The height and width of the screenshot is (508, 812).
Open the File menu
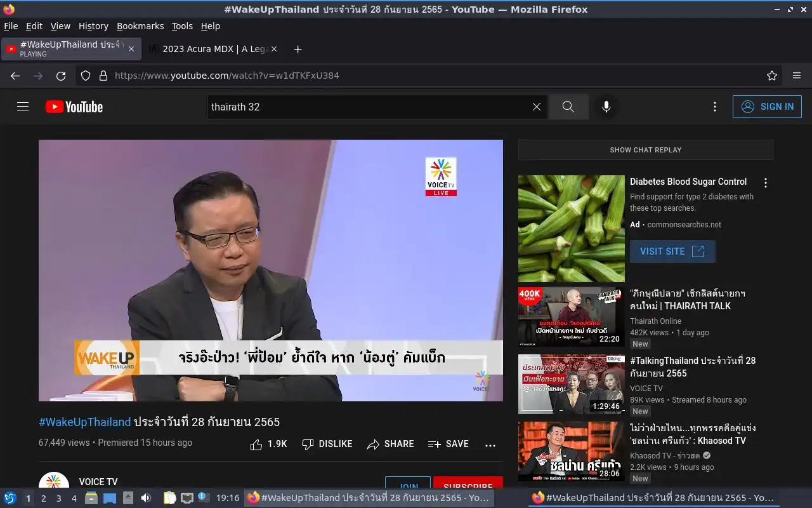click(11, 26)
